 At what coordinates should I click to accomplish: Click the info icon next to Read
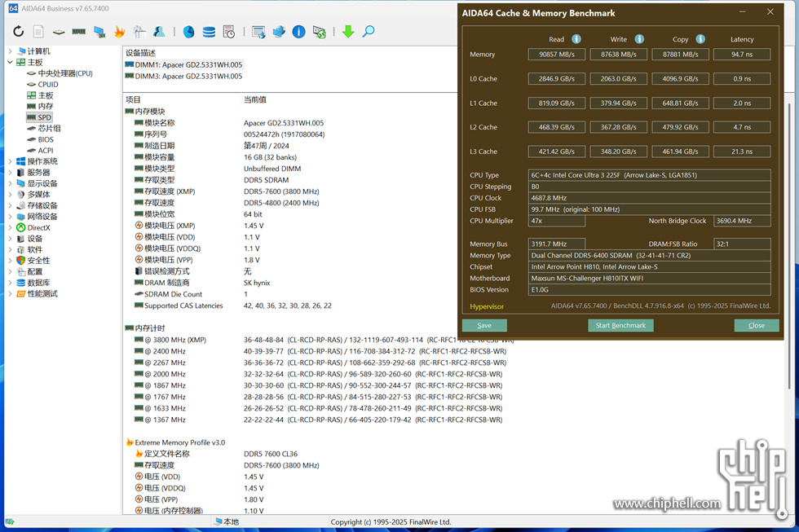pos(576,39)
